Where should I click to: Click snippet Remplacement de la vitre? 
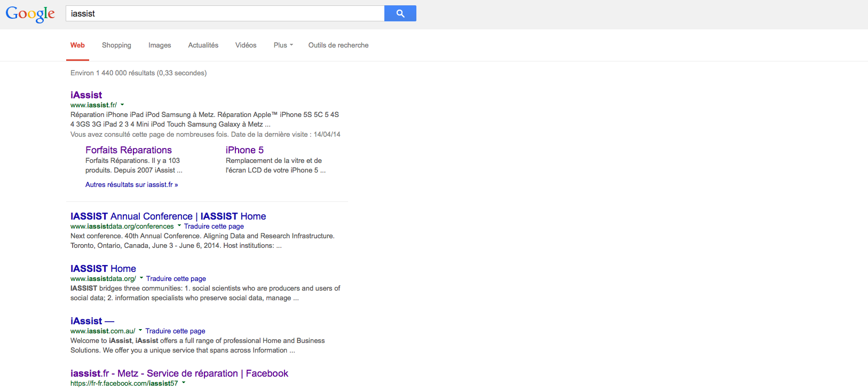(275, 166)
